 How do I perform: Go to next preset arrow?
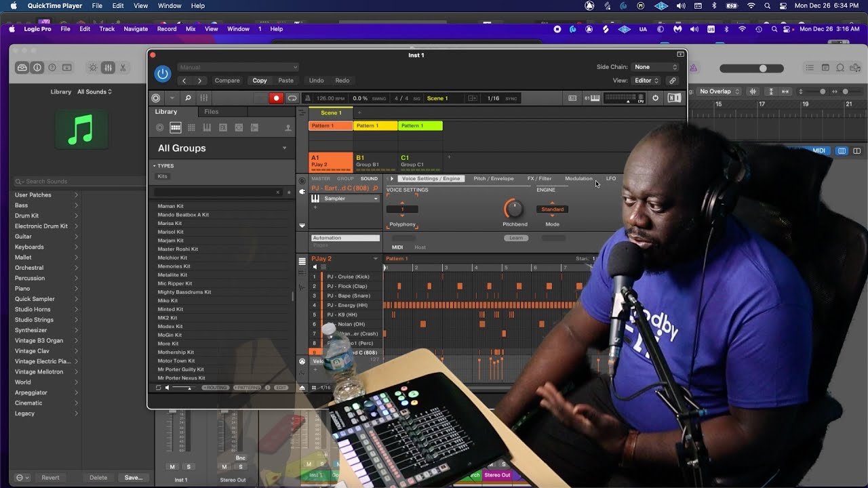tap(199, 81)
